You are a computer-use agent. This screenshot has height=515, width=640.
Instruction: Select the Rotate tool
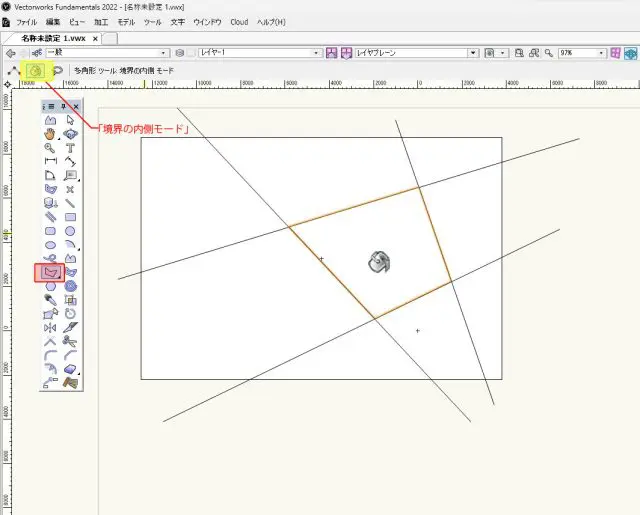70,313
